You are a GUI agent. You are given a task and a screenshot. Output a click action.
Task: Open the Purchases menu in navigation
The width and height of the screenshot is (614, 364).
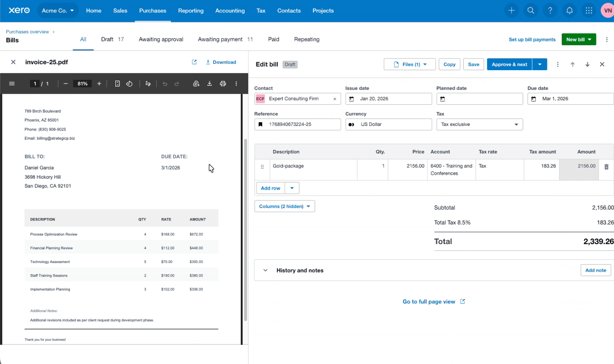point(152,11)
